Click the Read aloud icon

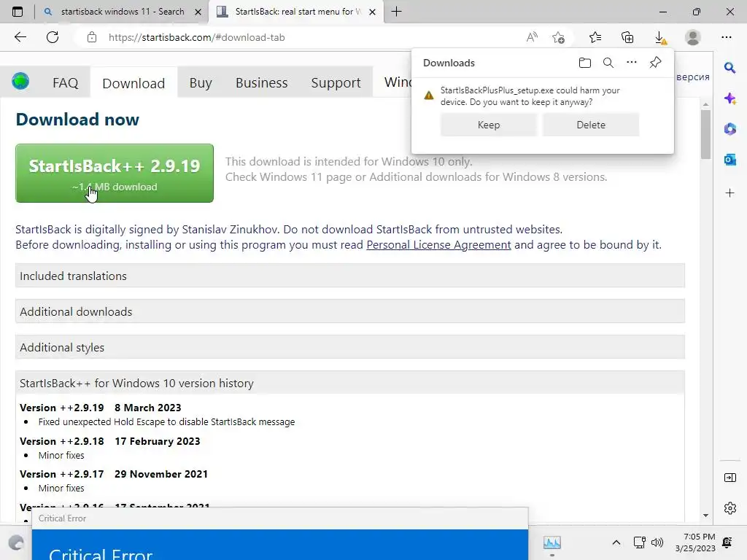click(532, 37)
